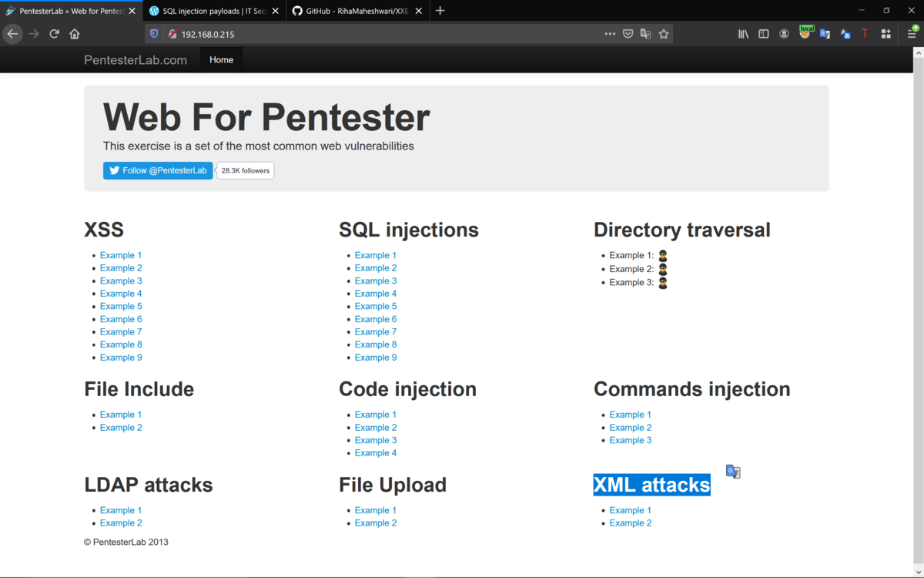
Task: Open the Firefox hamburger menu
Action: (x=912, y=34)
